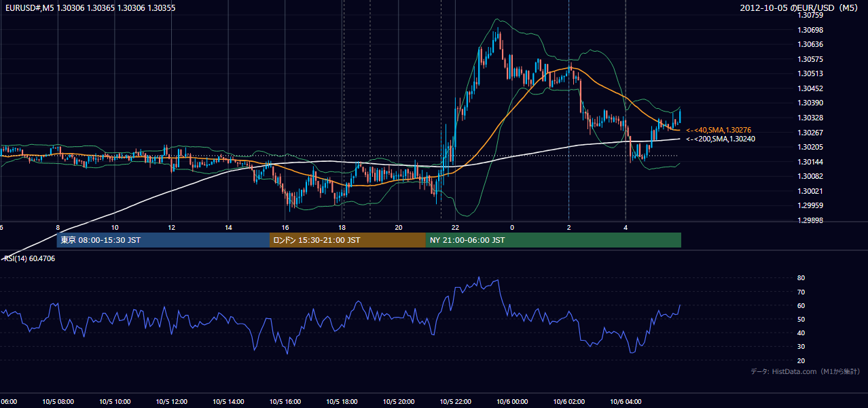Click price axis value 1.30575
This screenshot has width=868, height=408.
(810, 59)
